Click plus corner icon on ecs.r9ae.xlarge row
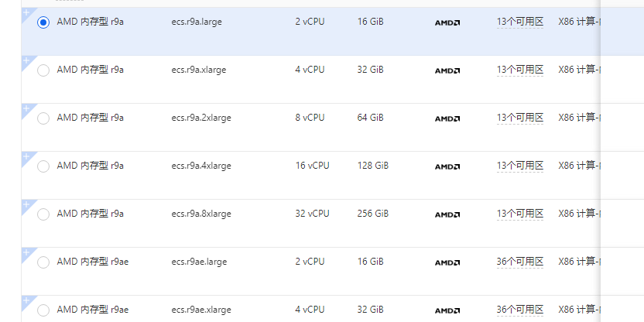This screenshot has width=644, height=322. click(26, 301)
